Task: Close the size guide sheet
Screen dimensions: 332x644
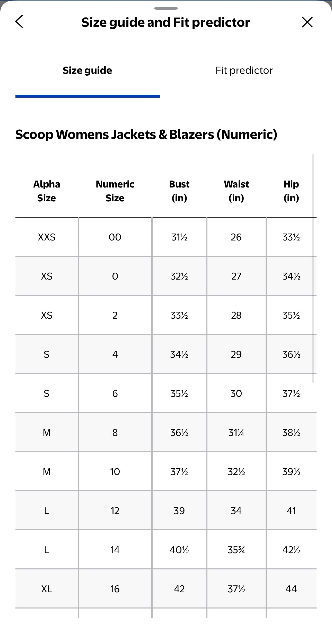Action: coord(307,22)
